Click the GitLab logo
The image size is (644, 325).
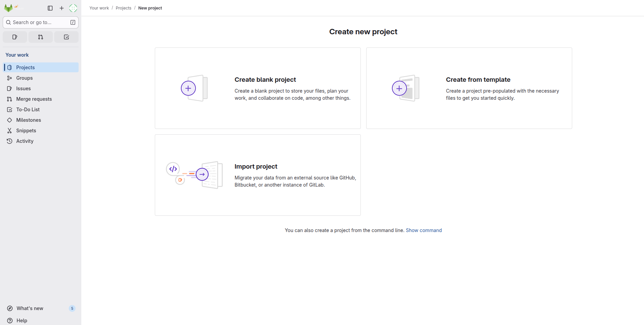(x=8, y=8)
